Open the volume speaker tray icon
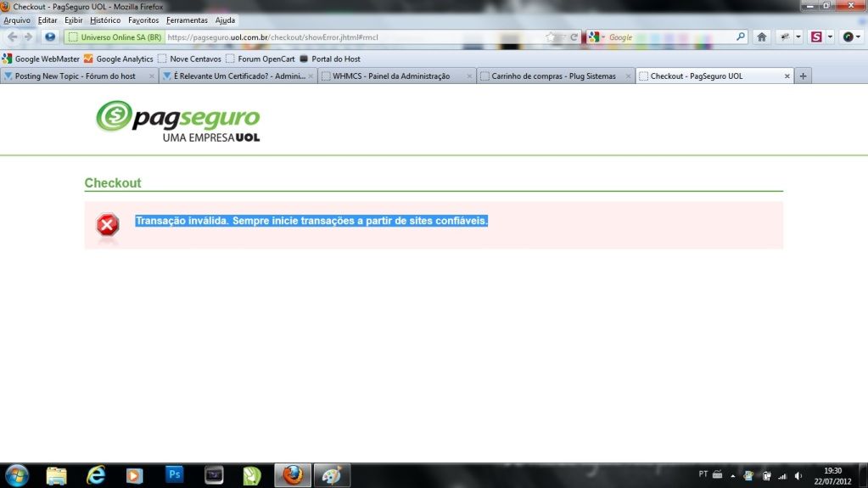 pyautogui.click(x=798, y=476)
